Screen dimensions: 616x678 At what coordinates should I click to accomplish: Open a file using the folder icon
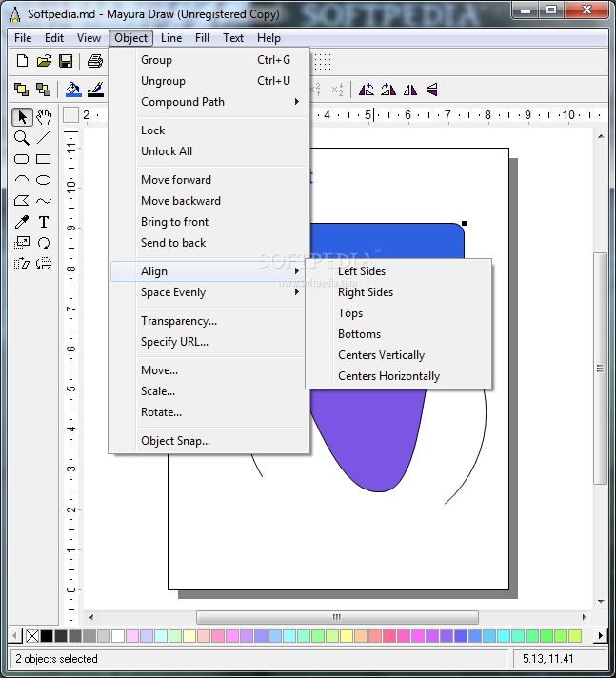44,61
